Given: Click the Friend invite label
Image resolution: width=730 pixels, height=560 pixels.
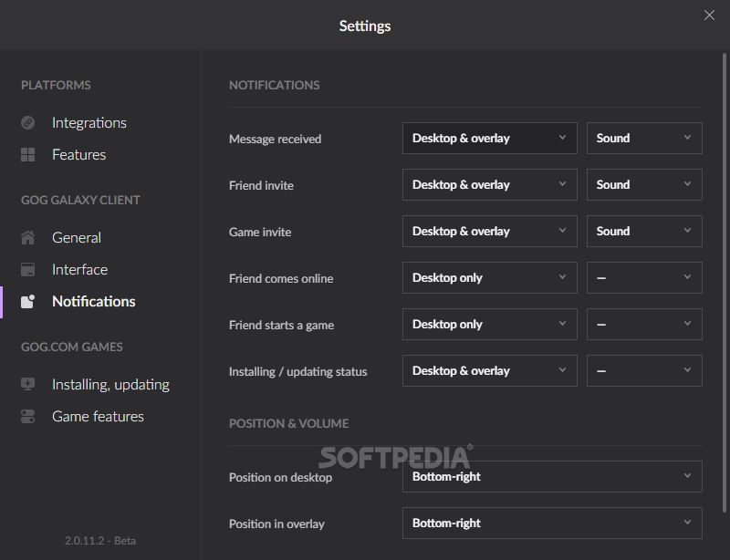Looking at the screenshot, I should pyautogui.click(x=261, y=185).
